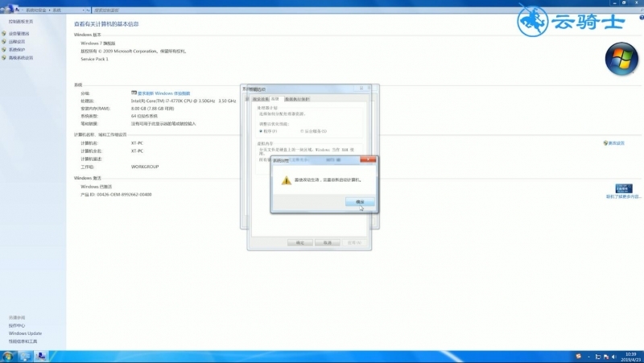This screenshot has width=644, height=363.
Task: Open 操作中心 under see also
Action: [x=17, y=325]
